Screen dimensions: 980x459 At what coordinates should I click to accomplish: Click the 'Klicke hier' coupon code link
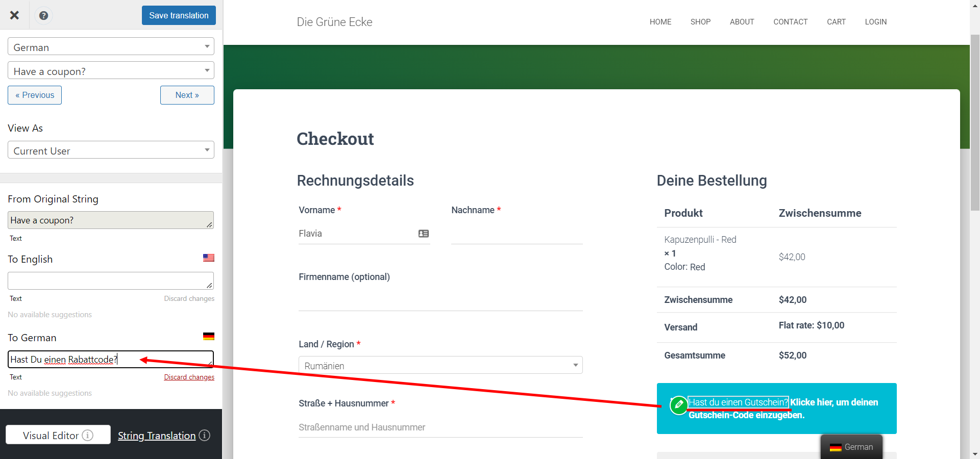tap(783, 409)
